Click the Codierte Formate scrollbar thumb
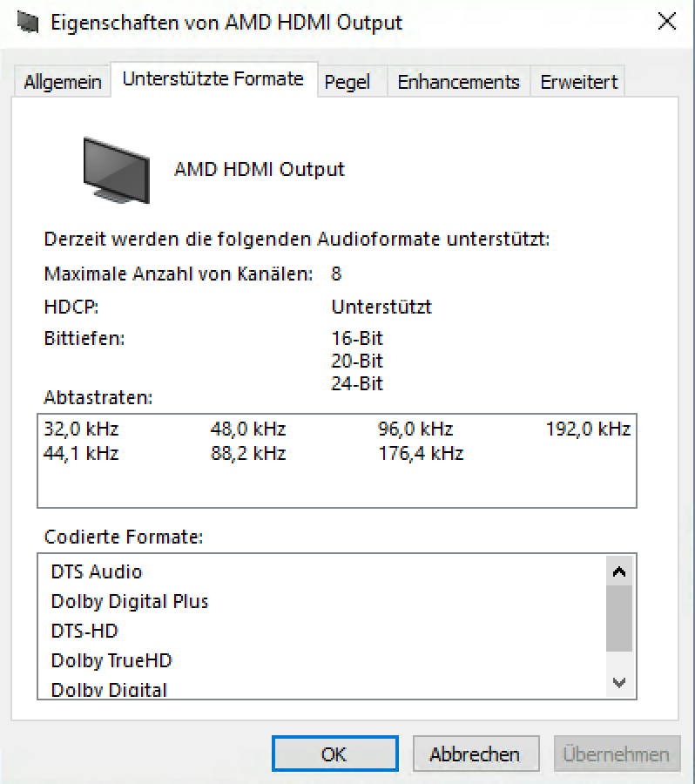This screenshot has height=784, width=695. pyautogui.click(x=619, y=619)
